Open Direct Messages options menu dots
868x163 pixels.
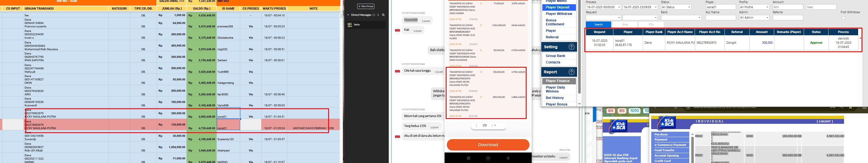point(378,15)
